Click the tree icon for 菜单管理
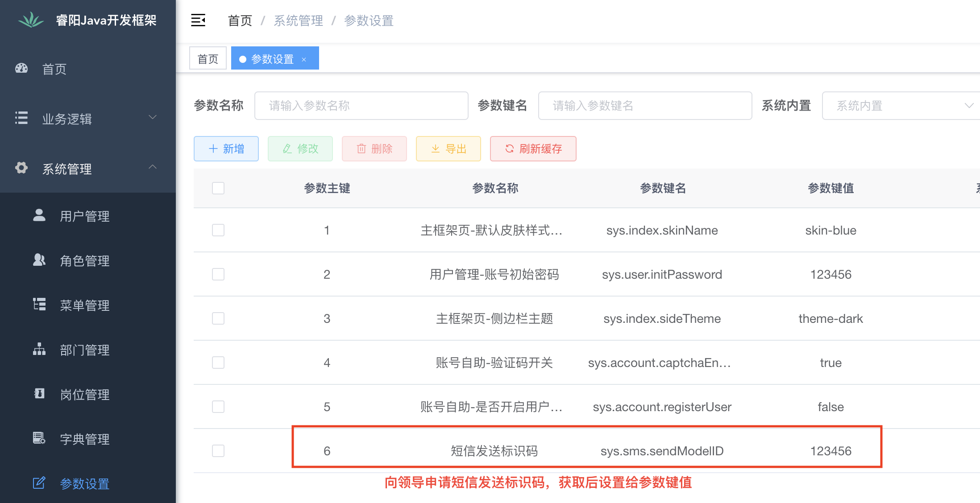 (x=39, y=305)
